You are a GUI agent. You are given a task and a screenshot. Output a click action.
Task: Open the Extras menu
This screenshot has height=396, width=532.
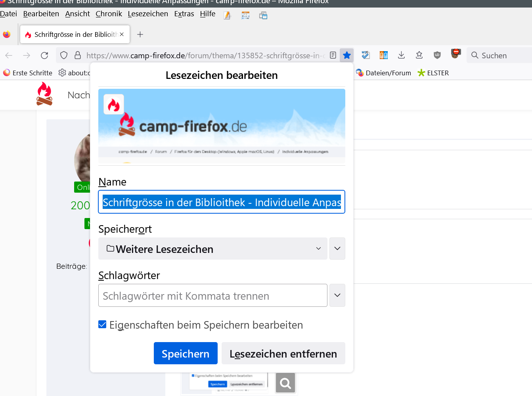tap(184, 14)
